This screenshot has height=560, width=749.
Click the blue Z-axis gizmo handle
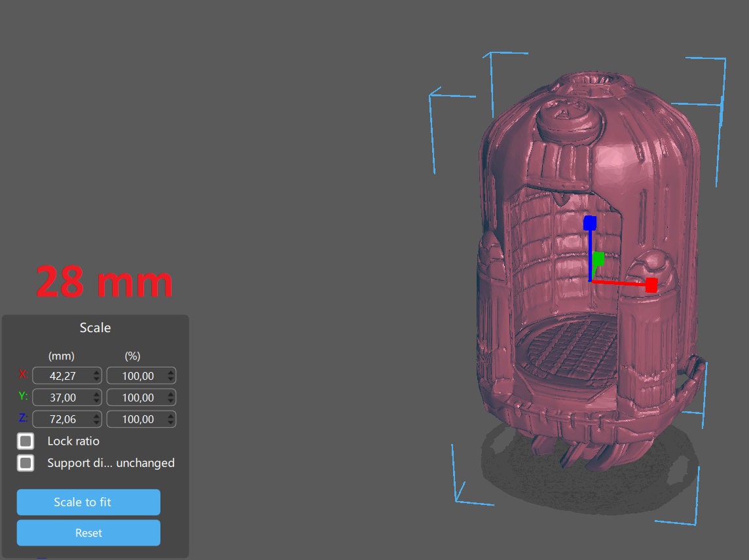[589, 223]
